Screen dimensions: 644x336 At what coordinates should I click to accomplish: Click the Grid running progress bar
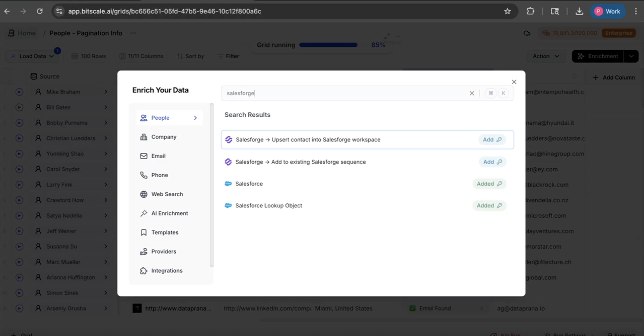tap(328, 45)
